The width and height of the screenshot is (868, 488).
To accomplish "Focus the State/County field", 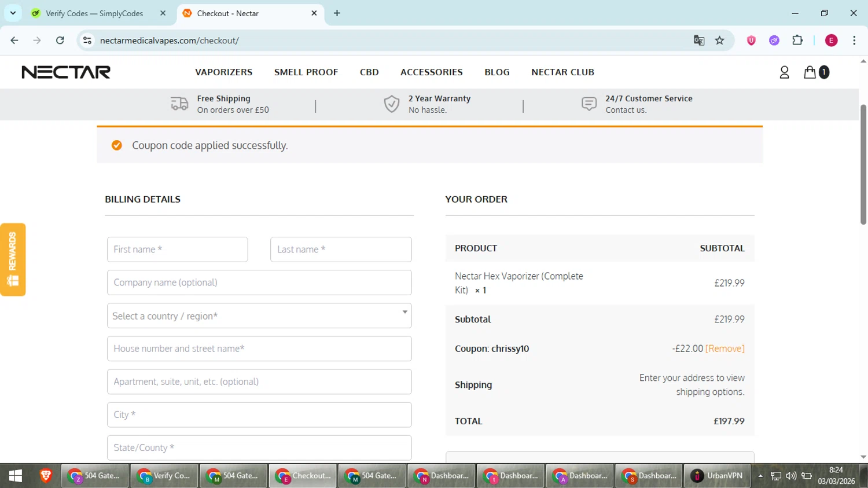I will pos(259,447).
